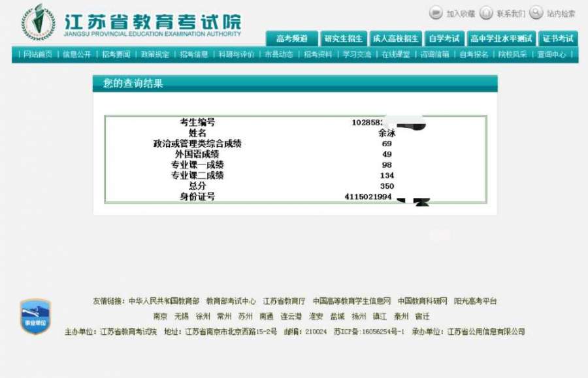Click the Jiangsu Education Examination Authority logo emblem
The image size is (588, 378).
pos(39,22)
